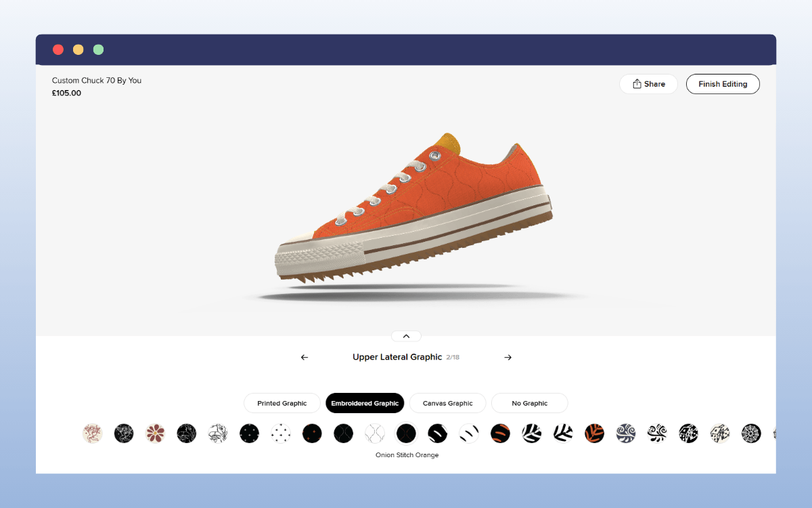Choose the red flower embroidery graphic
The width and height of the screenshot is (812, 508).
155,433
